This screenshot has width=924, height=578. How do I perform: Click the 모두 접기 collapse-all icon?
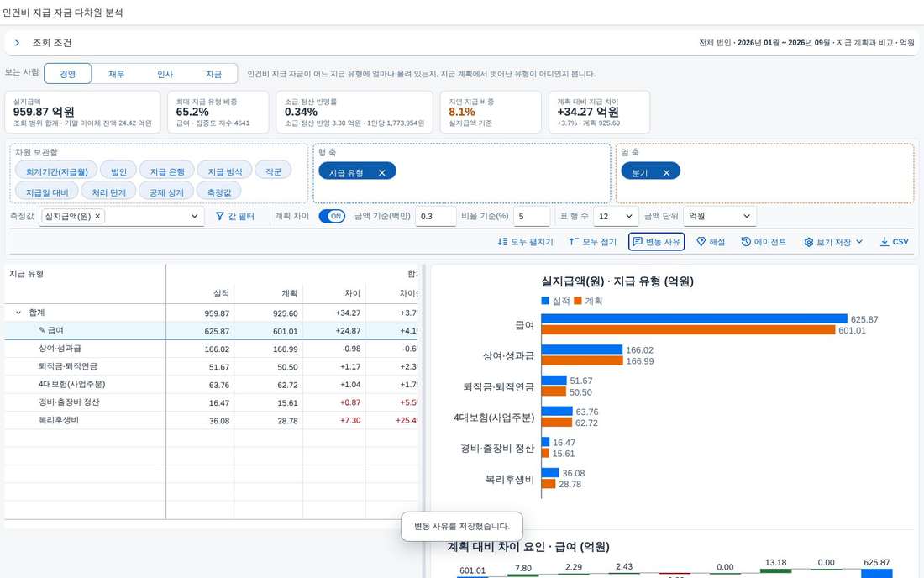pos(574,242)
